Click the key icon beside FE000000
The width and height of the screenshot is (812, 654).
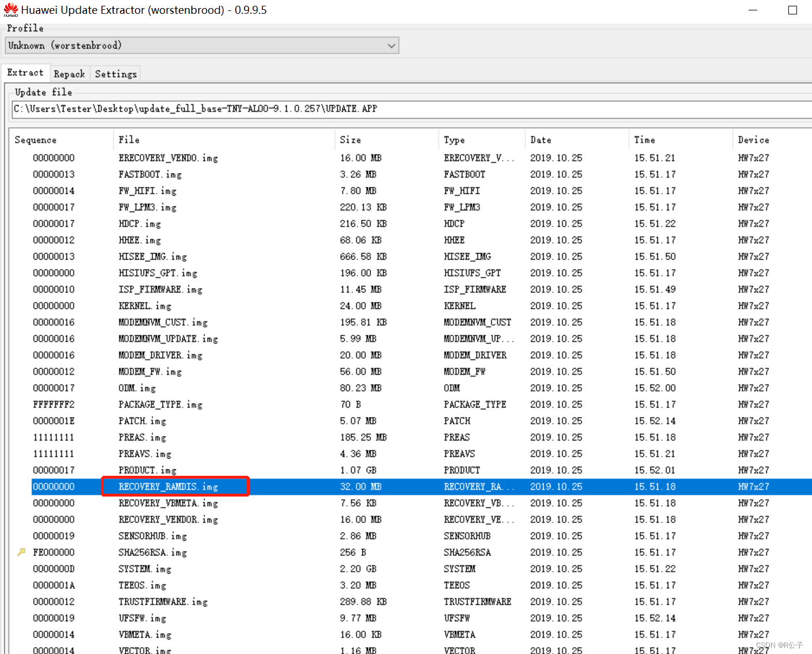tap(21, 552)
